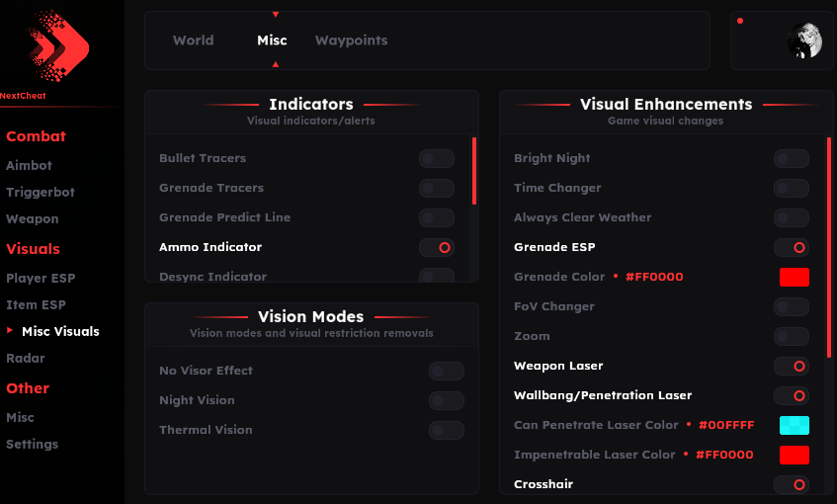837x504 pixels.
Task: Enable the Bullet Tracers toggle
Action: pyautogui.click(x=437, y=158)
